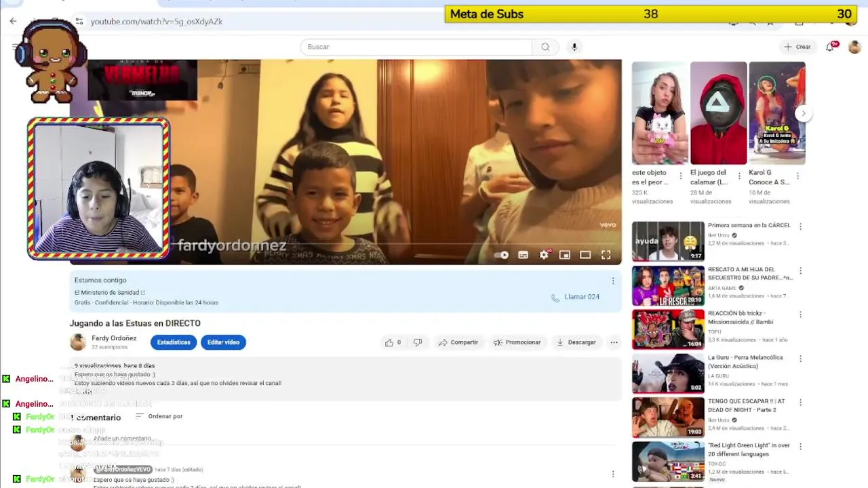Open options for 'TENGO QUE ESCAPAR' video
This screenshot has height=488, width=868.
pyautogui.click(x=800, y=402)
